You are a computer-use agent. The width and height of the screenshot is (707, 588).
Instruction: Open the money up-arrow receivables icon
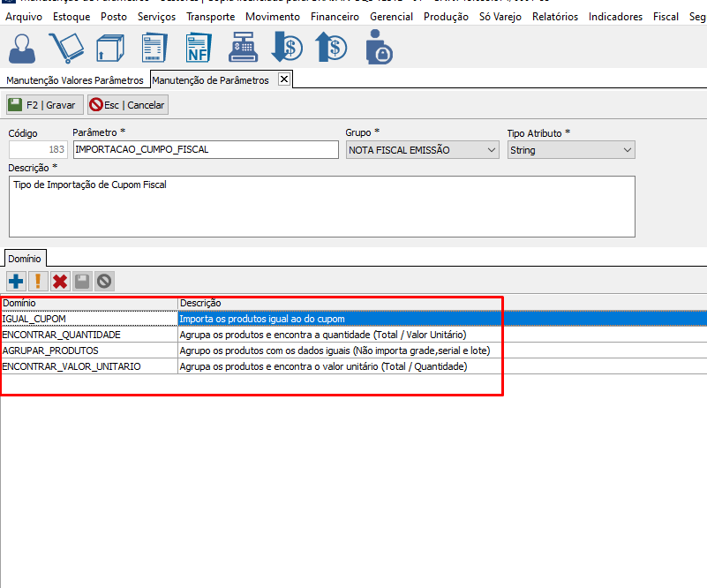(331, 48)
